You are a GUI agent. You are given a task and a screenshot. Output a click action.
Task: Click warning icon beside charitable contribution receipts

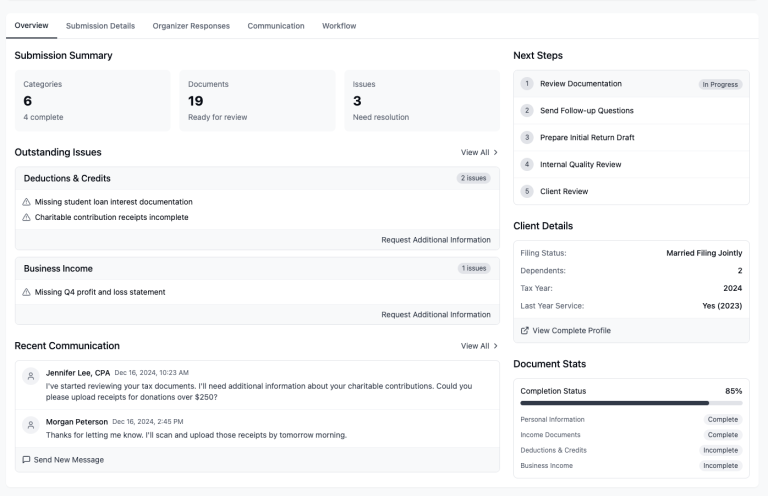[26, 217]
